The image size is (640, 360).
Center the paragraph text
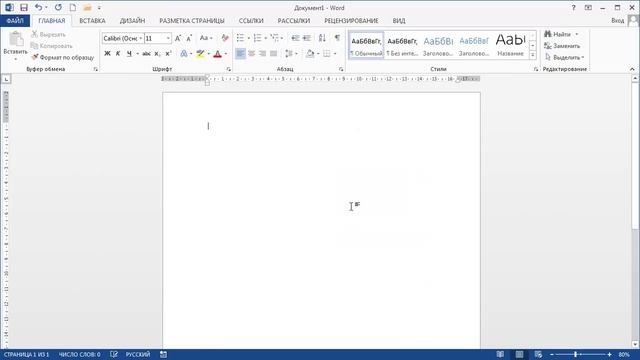click(x=251, y=53)
